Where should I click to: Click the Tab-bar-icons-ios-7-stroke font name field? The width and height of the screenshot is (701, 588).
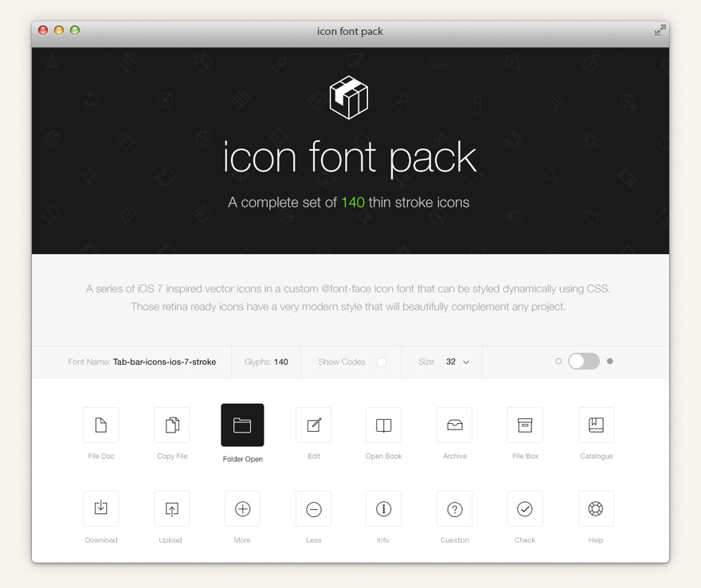pos(164,361)
